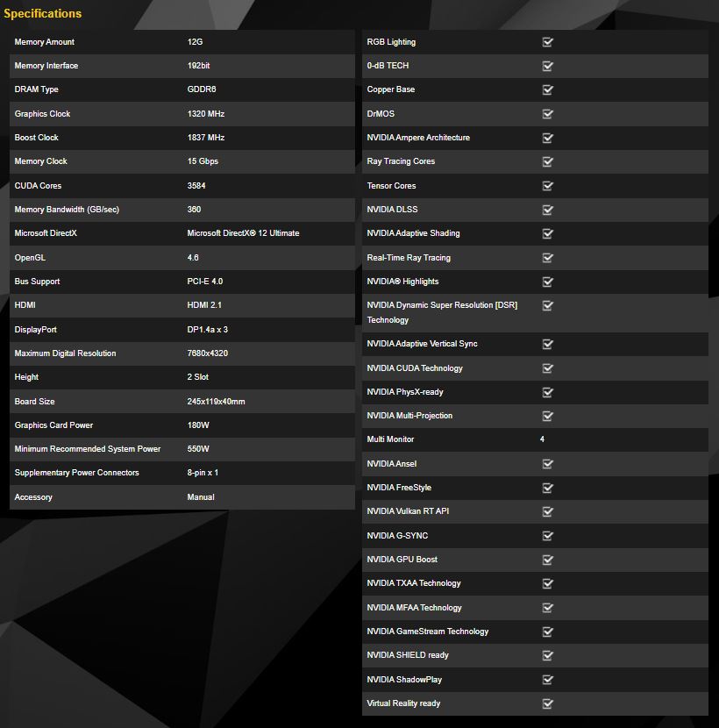Image resolution: width=719 pixels, height=728 pixels.
Task: Click the RGB Lighting checkmark icon
Action: coord(548,42)
